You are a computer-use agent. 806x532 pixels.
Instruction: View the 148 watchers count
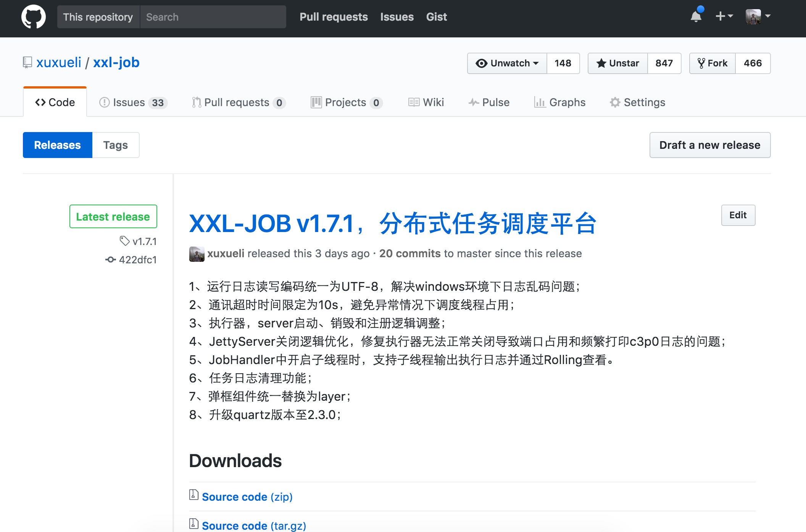(563, 63)
